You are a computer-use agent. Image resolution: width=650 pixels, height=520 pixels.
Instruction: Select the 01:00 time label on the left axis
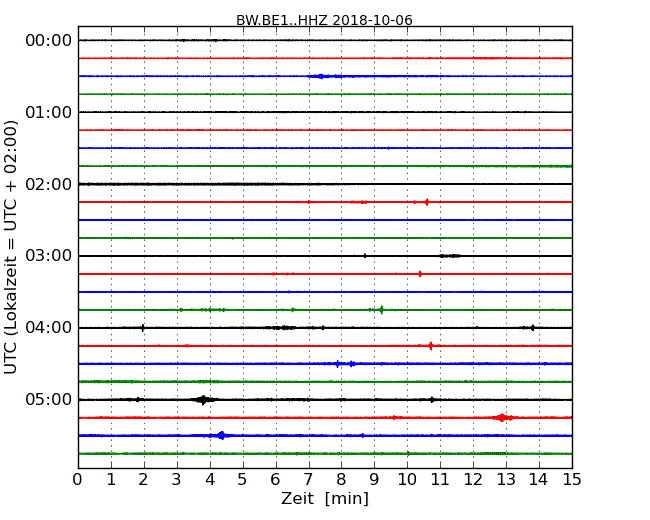(49, 112)
